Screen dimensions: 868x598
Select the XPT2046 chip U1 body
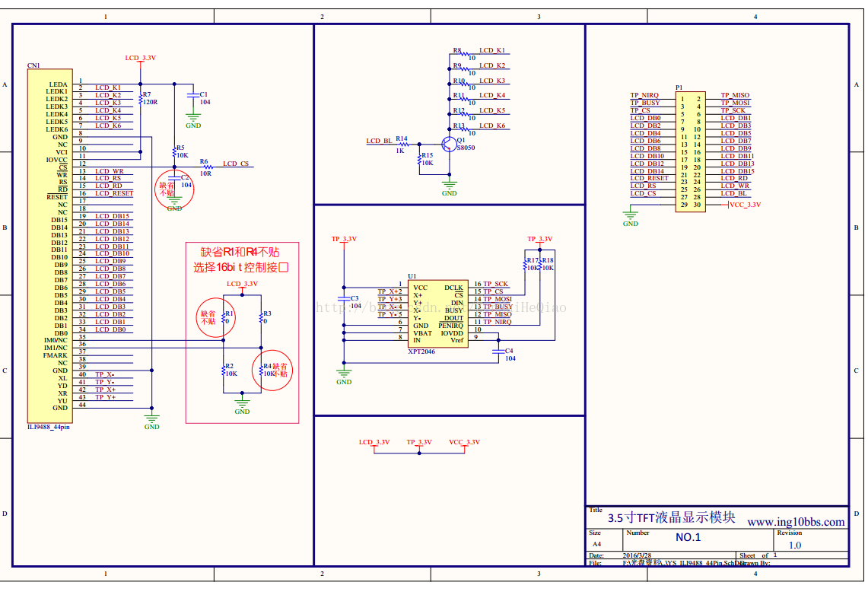438,314
